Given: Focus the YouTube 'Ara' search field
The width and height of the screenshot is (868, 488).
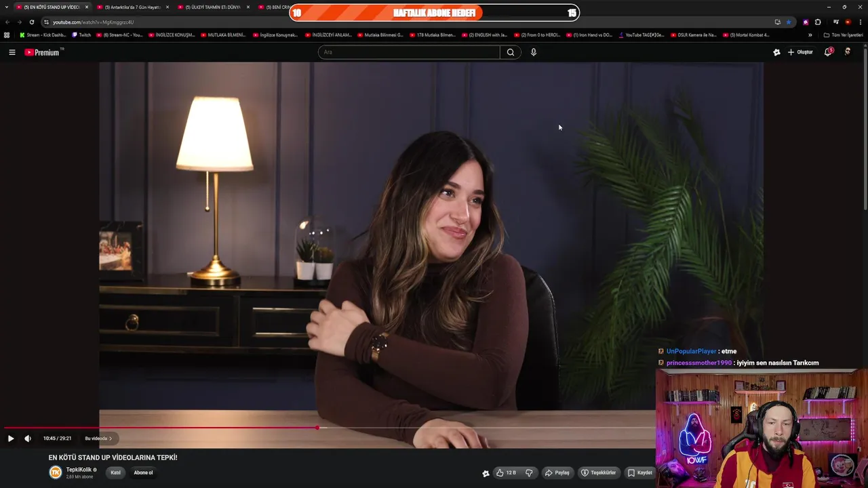Looking at the screenshot, I should [x=409, y=52].
